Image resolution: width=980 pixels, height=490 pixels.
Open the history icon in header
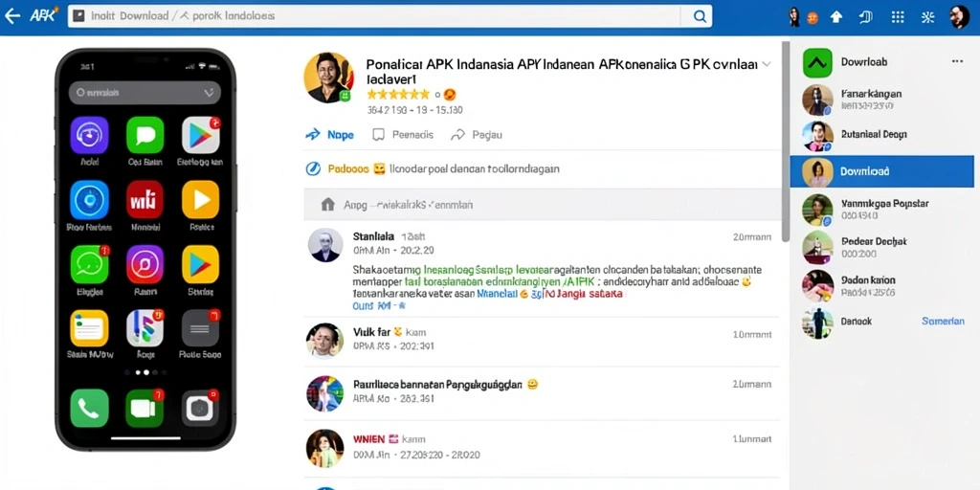pyautogui.click(x=866, y=17)
